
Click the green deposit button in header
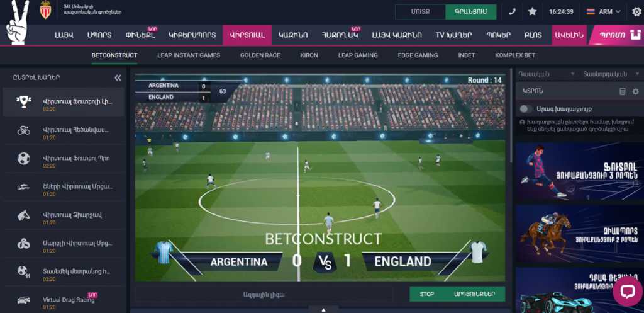click(470, 12)
